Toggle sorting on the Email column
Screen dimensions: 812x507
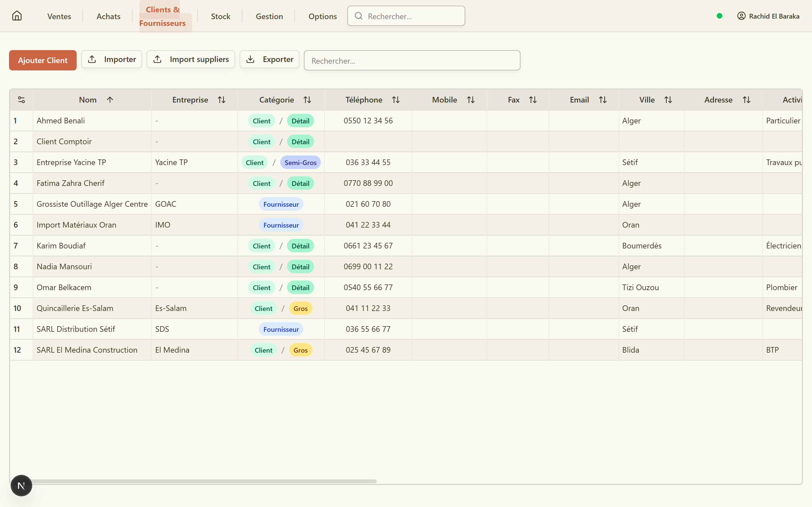click(x=603, y=100)
